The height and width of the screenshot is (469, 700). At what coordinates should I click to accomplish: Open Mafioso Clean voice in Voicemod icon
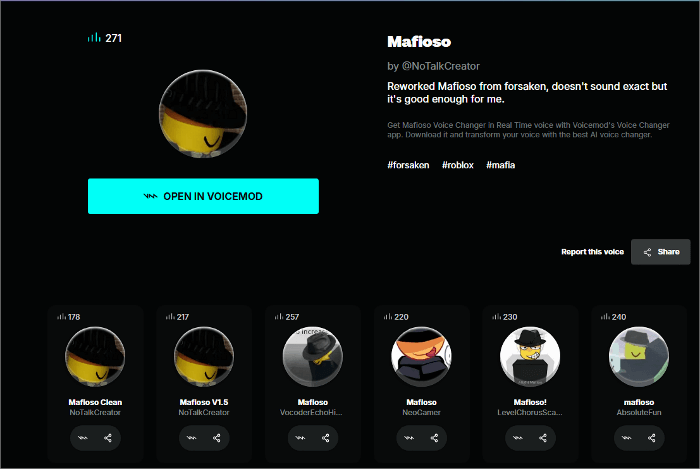[x=83, y=438]
